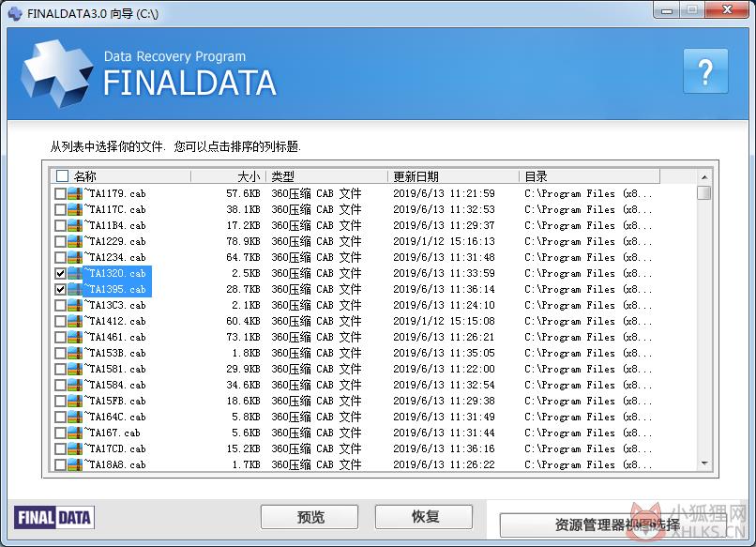Check the box for ~TA17CD.cab
Image resolution: width=756 pixels, height=547 pixels.
tap(60, 448)
